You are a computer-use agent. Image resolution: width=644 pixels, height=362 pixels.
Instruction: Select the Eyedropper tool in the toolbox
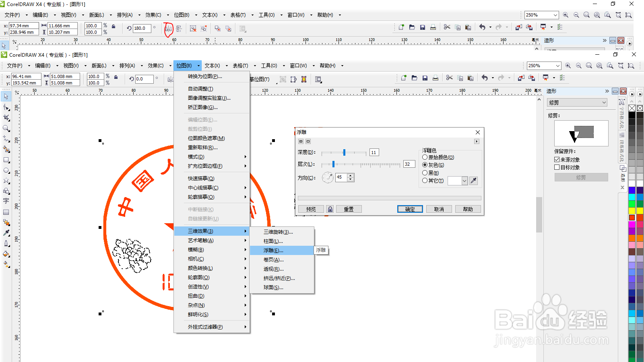6,233
